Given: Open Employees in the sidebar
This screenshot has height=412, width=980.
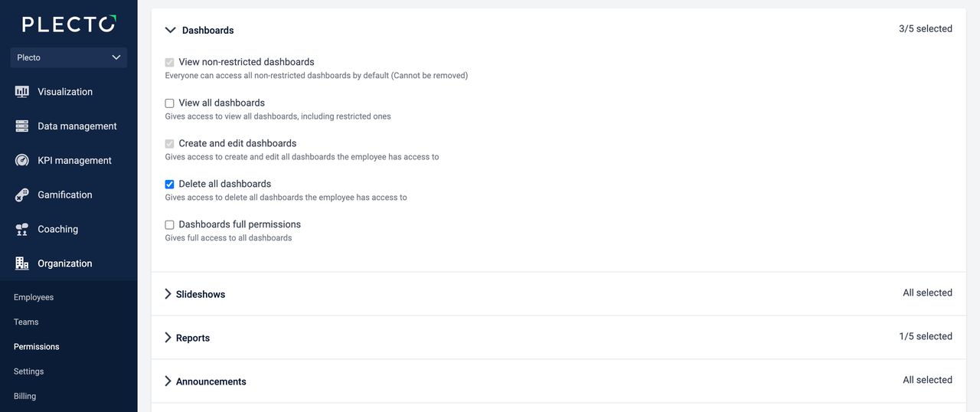Looking at the screenshot, I should tap(34, 297).
